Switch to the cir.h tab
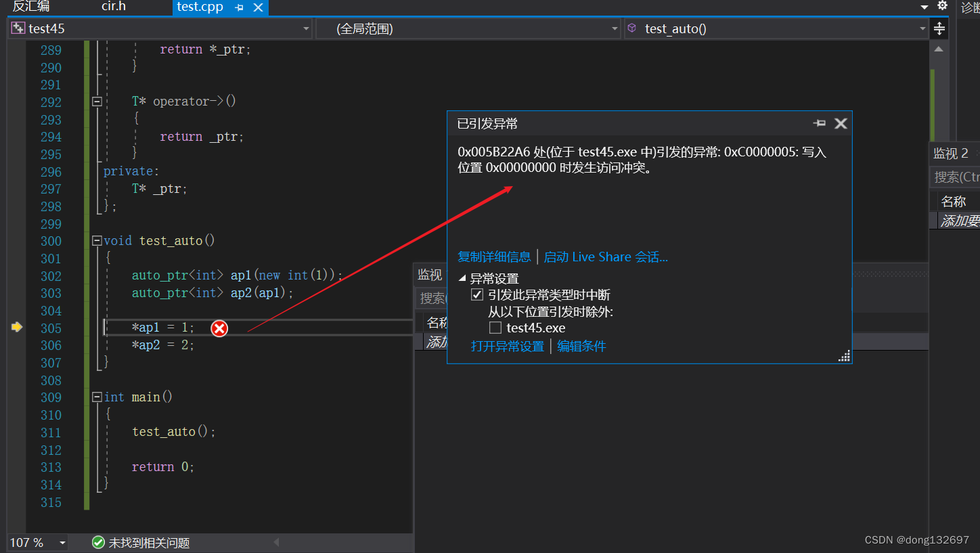The height and width of the screenshot is (553, 980). pos(114,7)
